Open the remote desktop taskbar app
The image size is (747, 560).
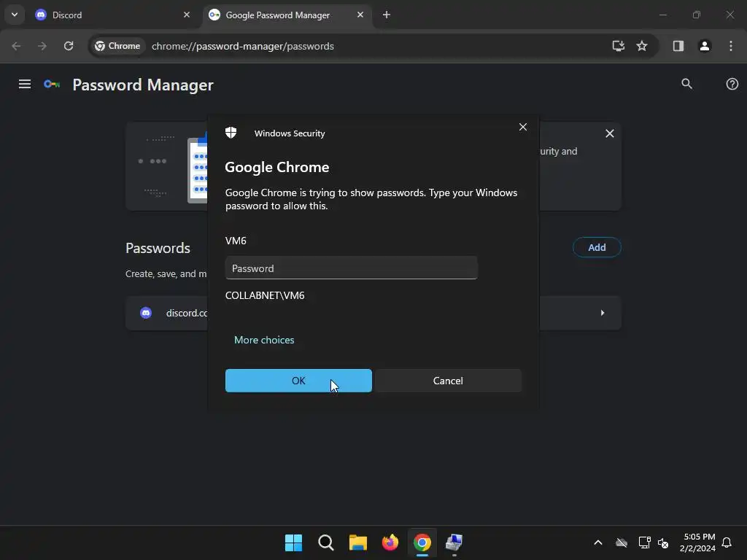[454, 542]
